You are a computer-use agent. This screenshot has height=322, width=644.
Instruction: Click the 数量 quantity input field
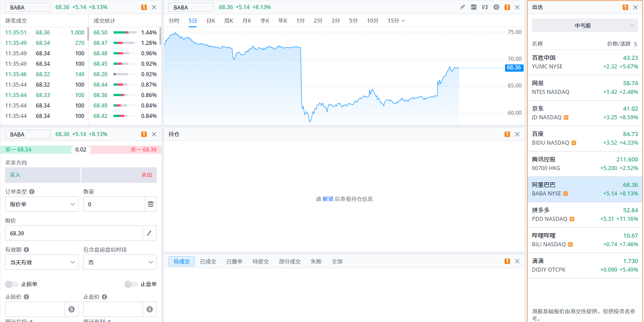[x=114, y=204]
